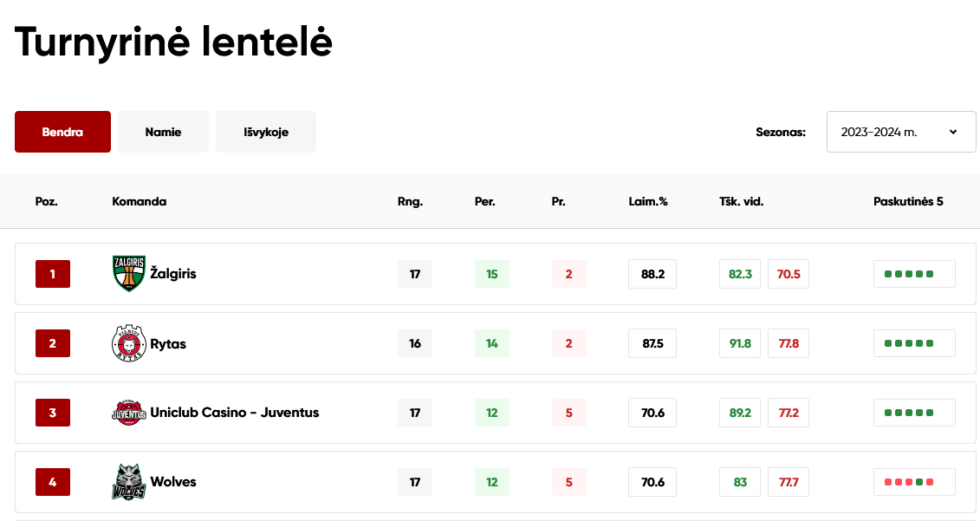Click the Wolves team logo

coord(129,482)
